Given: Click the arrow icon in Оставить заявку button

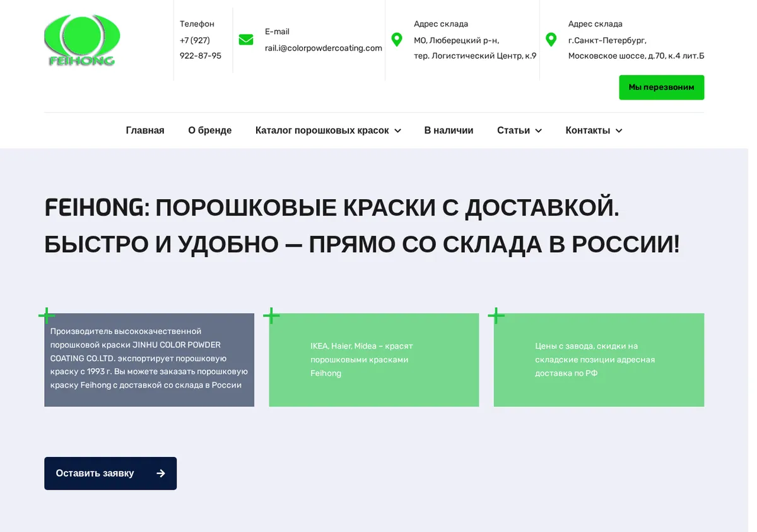Looking at the screenshot, I should click(x=161, y=473).
